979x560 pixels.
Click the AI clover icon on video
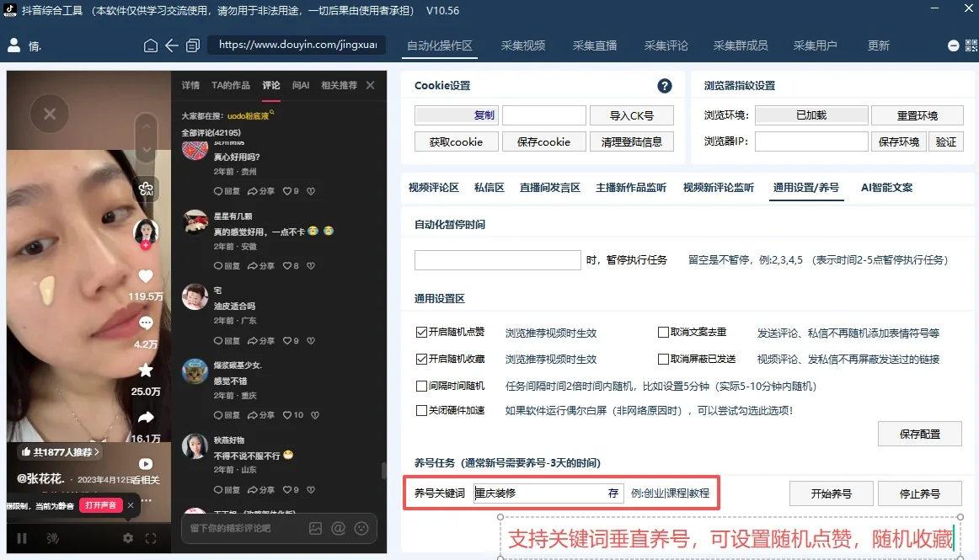click(146, 189)
